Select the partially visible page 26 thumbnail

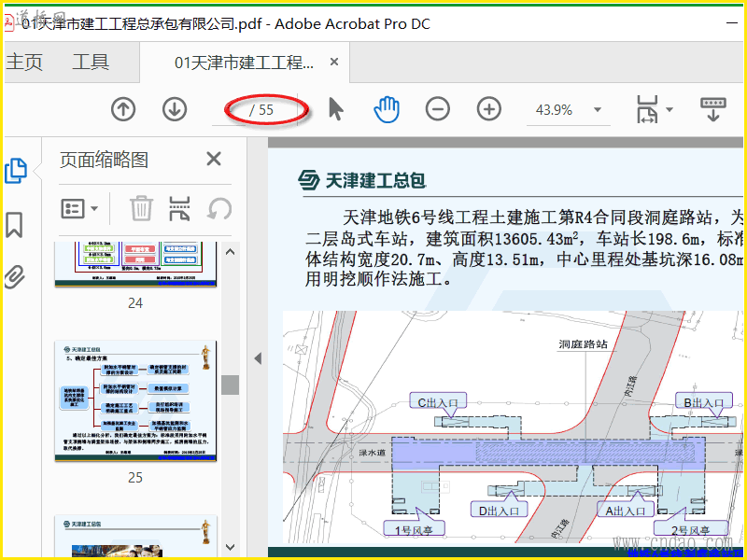tap(135, 536)
